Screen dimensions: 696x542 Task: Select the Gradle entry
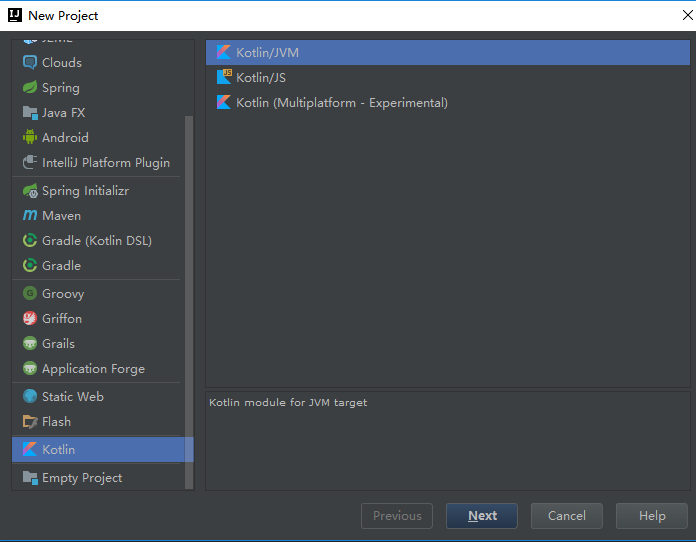click(x=103, y=265)
